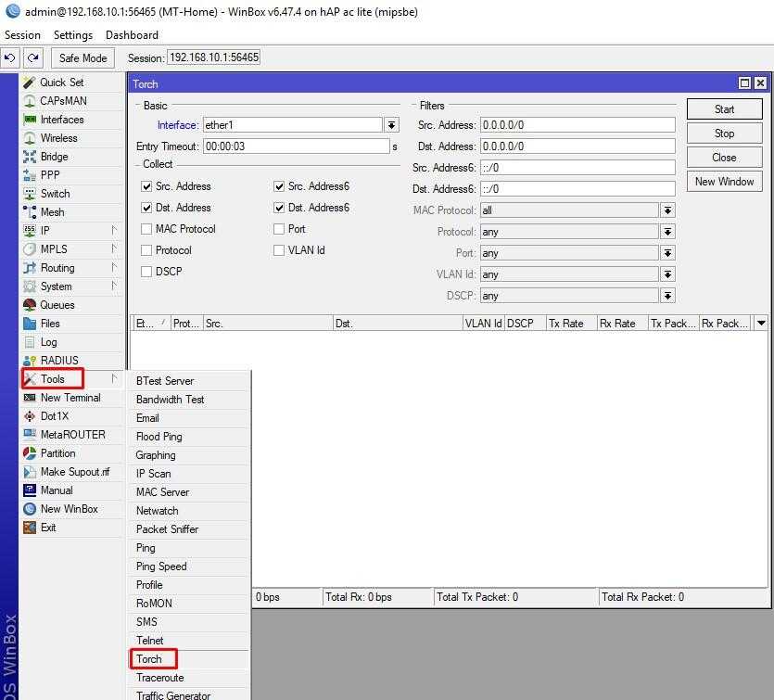Select Traceroute from the Tools submenu

[x=160, y=678]
